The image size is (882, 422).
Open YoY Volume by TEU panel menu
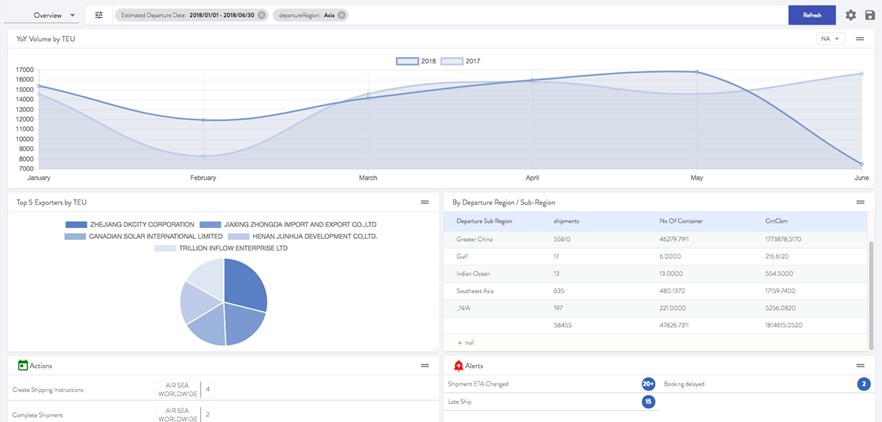coord(859,39)
